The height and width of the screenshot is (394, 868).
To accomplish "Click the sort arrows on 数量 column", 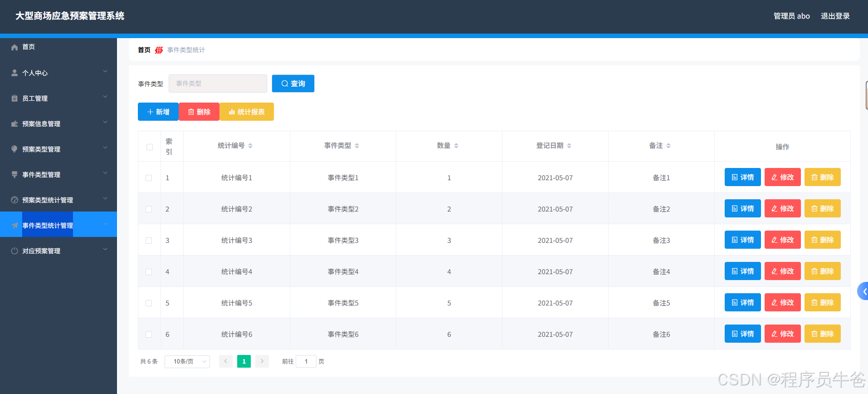I will pyautogui.click(x=456, y=146).
